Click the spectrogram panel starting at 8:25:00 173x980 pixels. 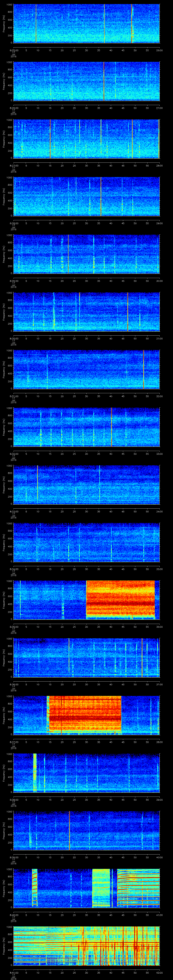87,24
